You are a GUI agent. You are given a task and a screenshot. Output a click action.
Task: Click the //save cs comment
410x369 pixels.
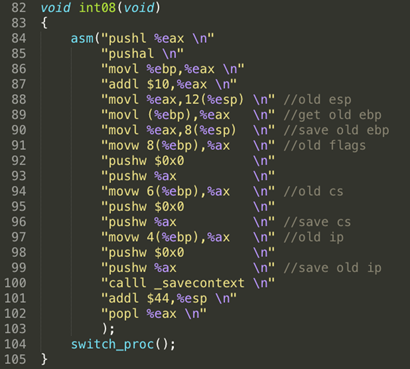point(317,222)
